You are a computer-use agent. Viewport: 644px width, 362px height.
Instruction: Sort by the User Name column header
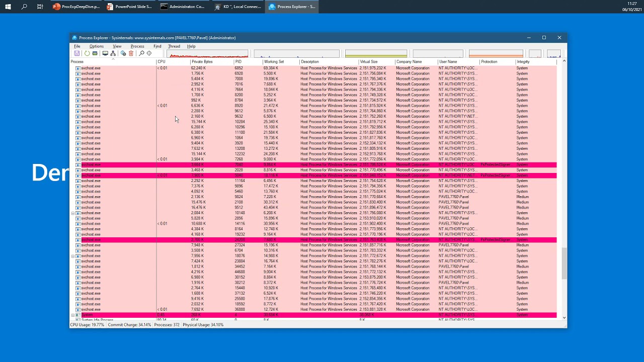pyautogui.click(x=458, y=62)
